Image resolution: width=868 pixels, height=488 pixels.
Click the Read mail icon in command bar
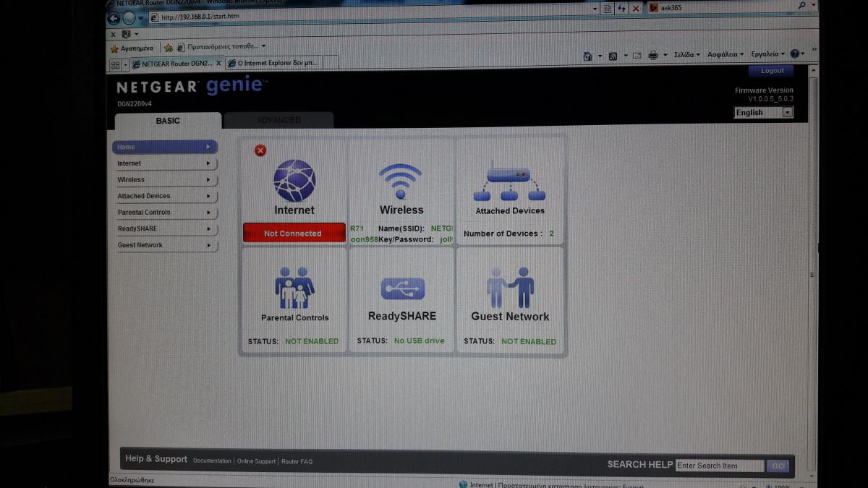(x=637, y=55)
